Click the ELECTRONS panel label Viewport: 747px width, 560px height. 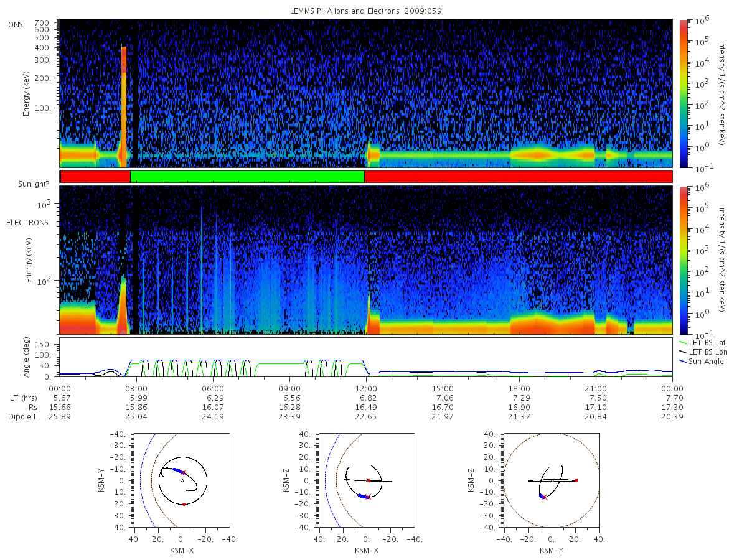coord(27,222)
